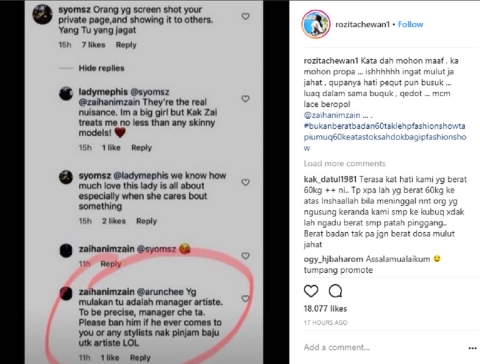Open the @zaihanimzain mention in the caption
Screen dimensions: 480x364
click(x=332, y=115)
